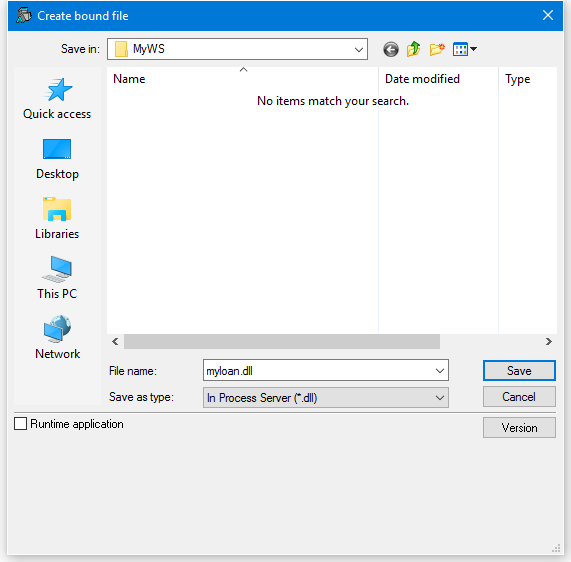Enable the Runtime application checkbox
The width and height of the screenshot is (571, 562).
click(20, 424)
